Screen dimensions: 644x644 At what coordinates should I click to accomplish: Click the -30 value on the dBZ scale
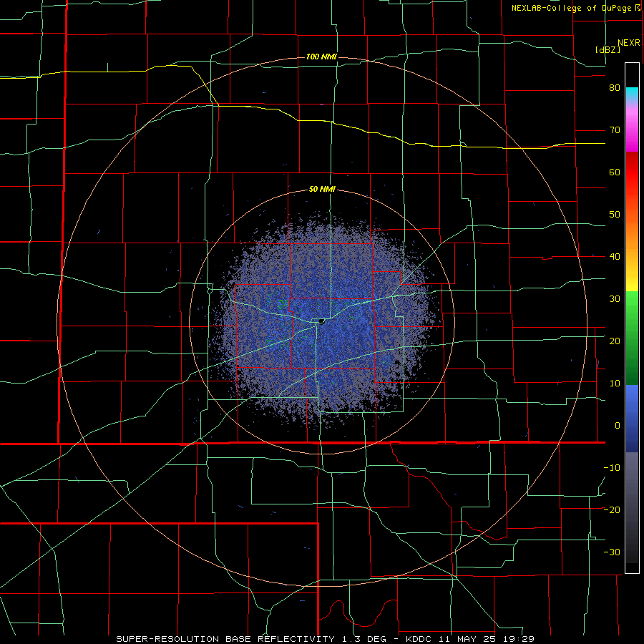(612, 552)
